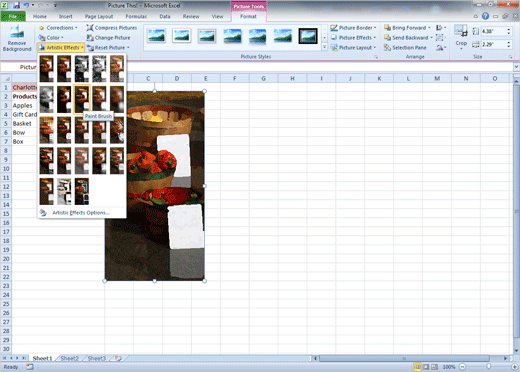520x372 pixels.
Task: Click the Save icon in quick access toolbar
Action: pos(16,5)
